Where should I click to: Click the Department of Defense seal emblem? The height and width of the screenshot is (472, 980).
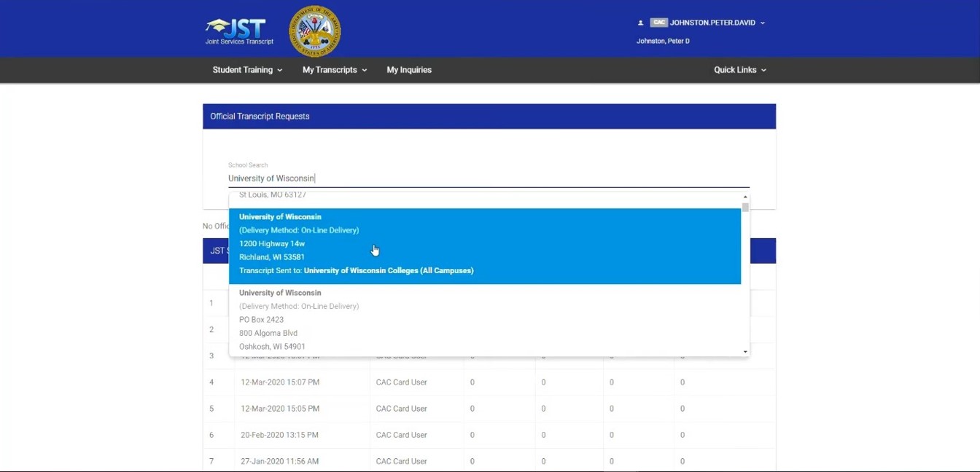pos(315,31)
